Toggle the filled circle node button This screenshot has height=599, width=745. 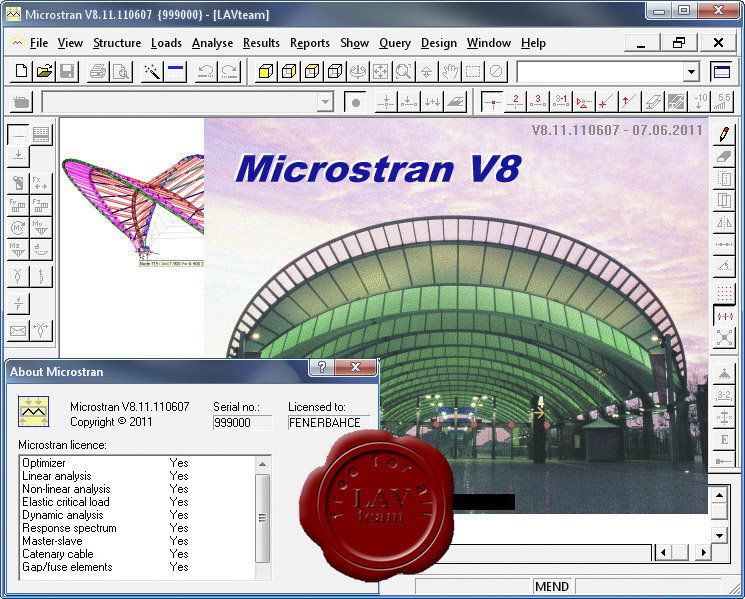[355, 102]
